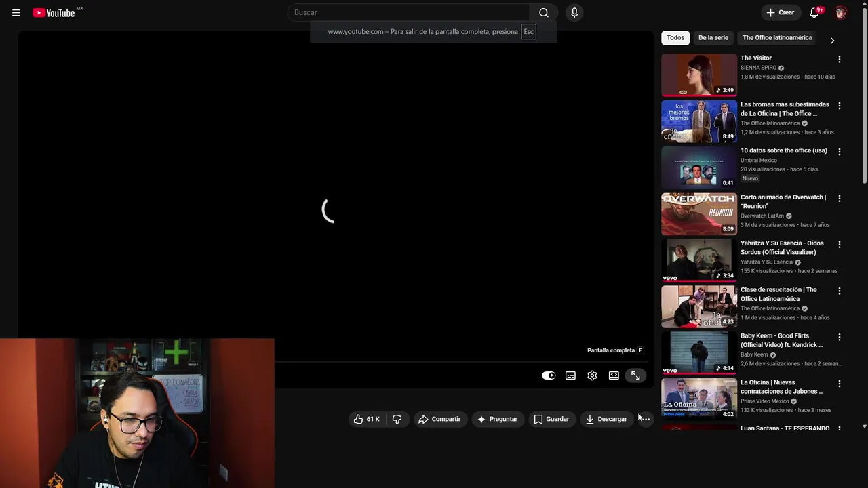The height and width of the screenshot is (488, 868).
Task: Open Baby Keem channel name
Action: click(x=754, y=354)
